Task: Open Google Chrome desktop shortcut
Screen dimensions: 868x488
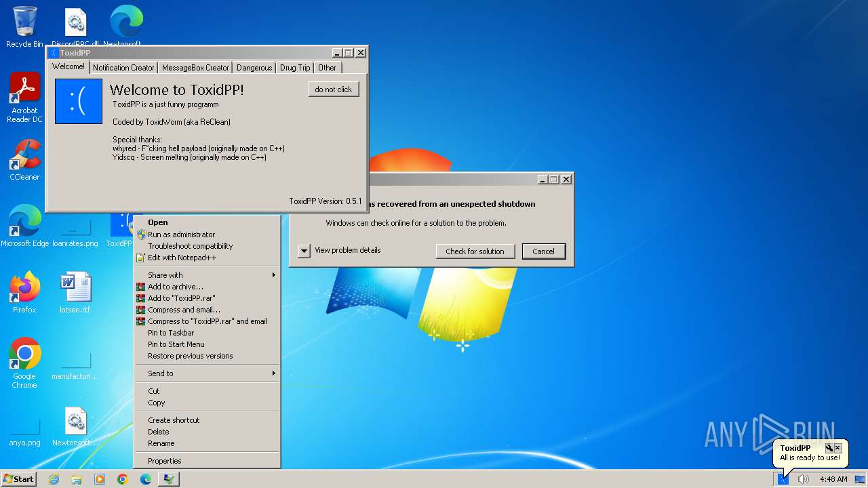Action: [24, 363]
